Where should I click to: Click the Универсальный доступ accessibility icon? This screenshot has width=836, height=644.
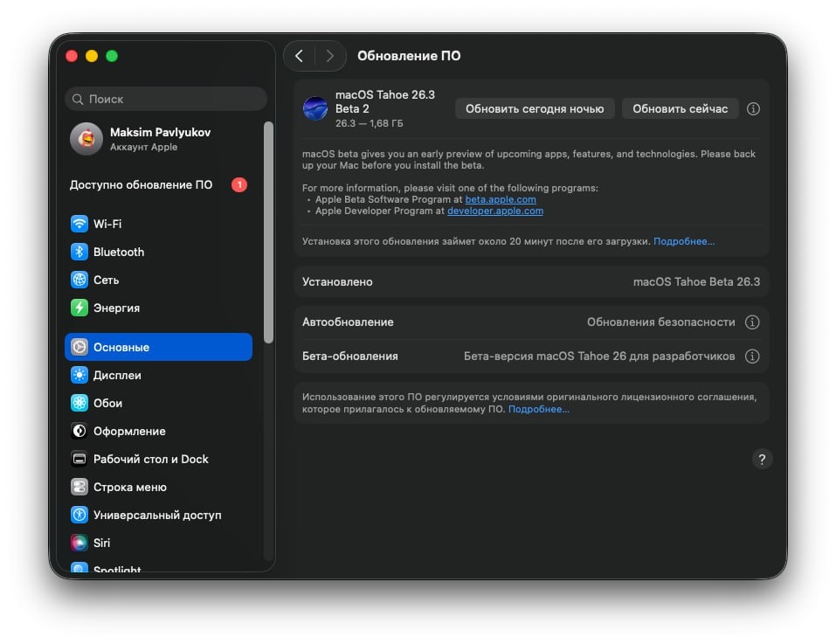click(79, 515)
